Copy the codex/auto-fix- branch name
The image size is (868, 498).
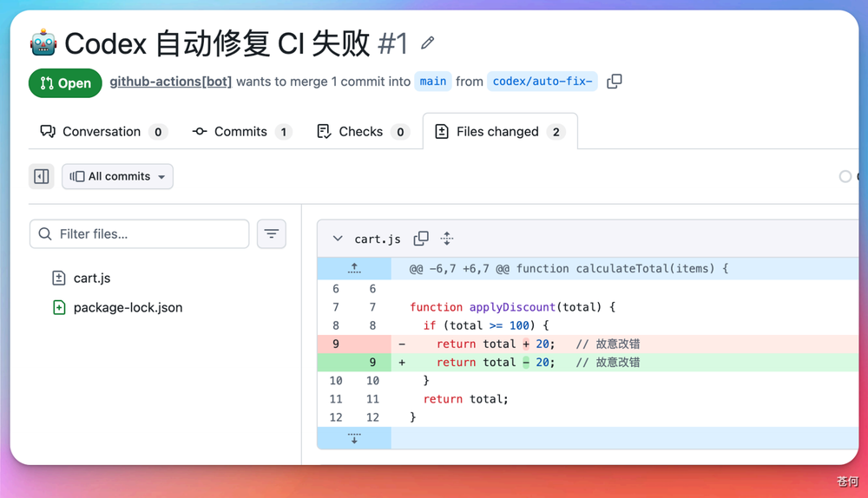pos(615,82)
